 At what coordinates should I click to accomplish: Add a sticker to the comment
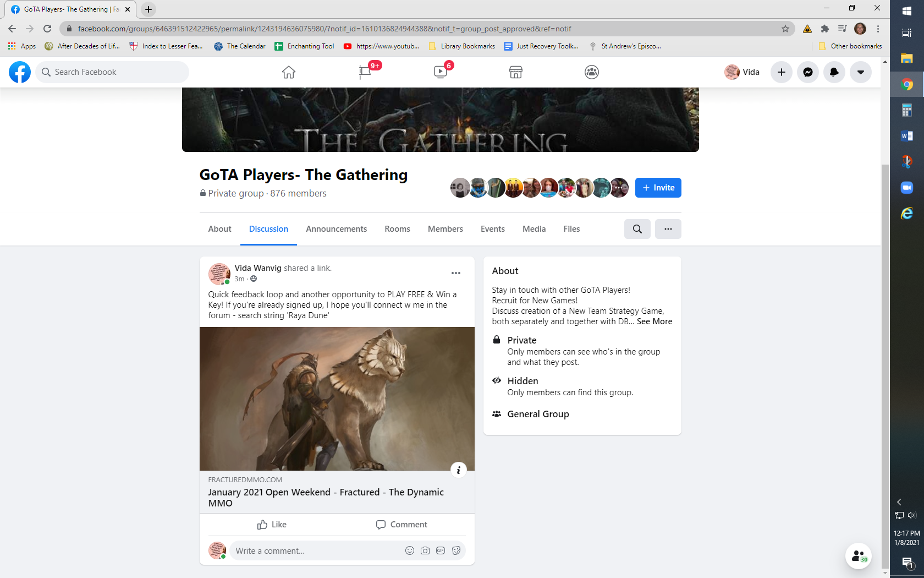pyautogui.click(x=456, y=550)
